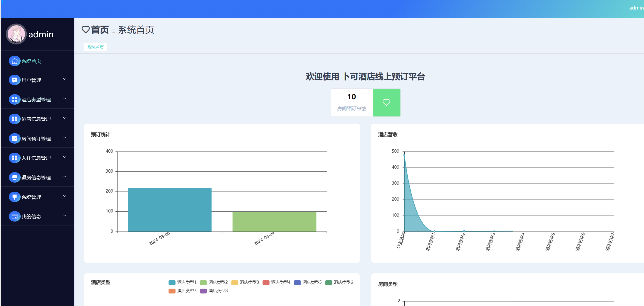This screenshot has height=306, width=644.
Task: Click the icon for 退房信息管理
Action: pyautogui.click(x=15, y=177)
